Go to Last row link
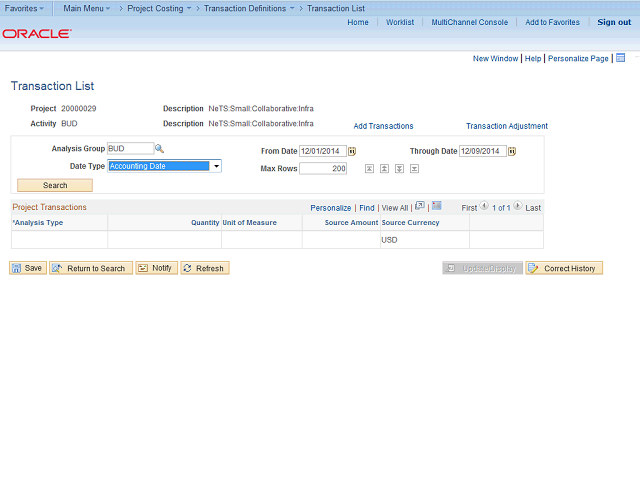The width and height of the screenshot is (640, 480). click(x=533, y=208)
